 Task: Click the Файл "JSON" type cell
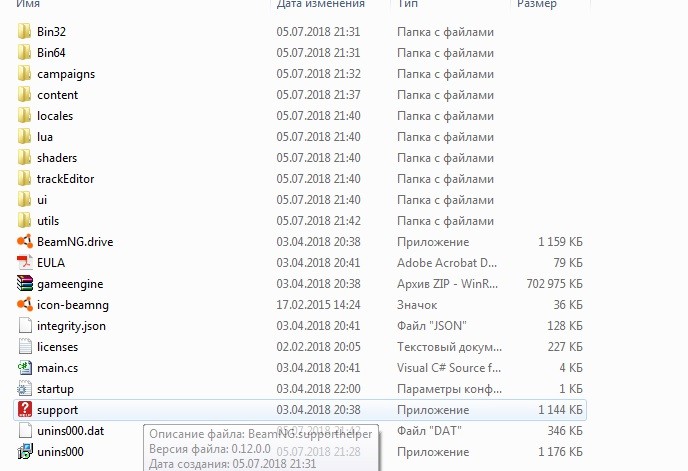(x=432, y=326)
